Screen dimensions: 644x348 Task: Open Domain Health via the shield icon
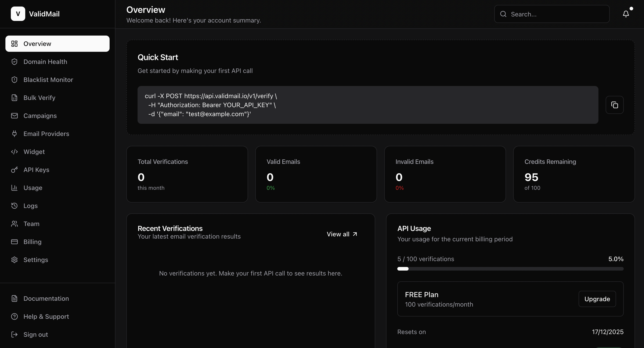click(x=14, y=62)
